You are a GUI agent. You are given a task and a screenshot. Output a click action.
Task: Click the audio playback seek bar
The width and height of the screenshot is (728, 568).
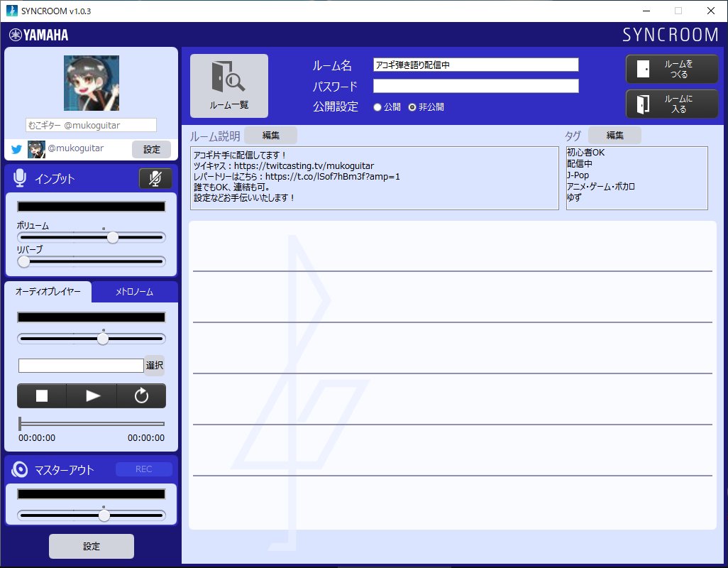tap(92, 424)
